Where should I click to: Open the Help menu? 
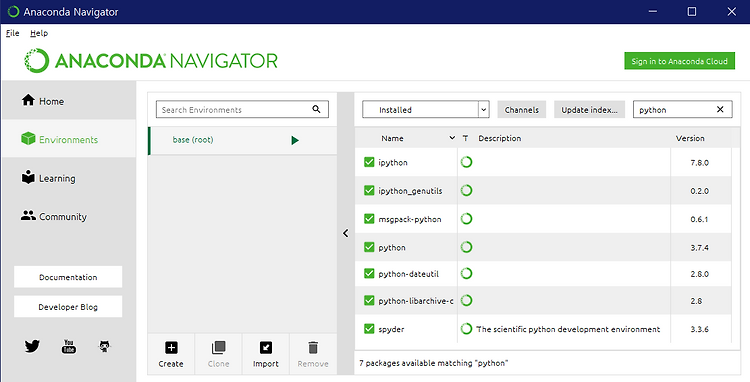tap(39, 33)
